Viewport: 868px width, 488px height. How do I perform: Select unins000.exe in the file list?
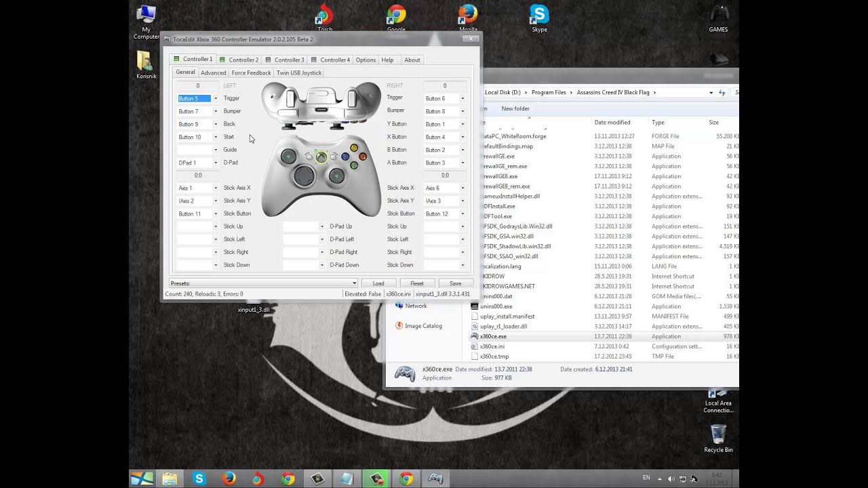496,306
